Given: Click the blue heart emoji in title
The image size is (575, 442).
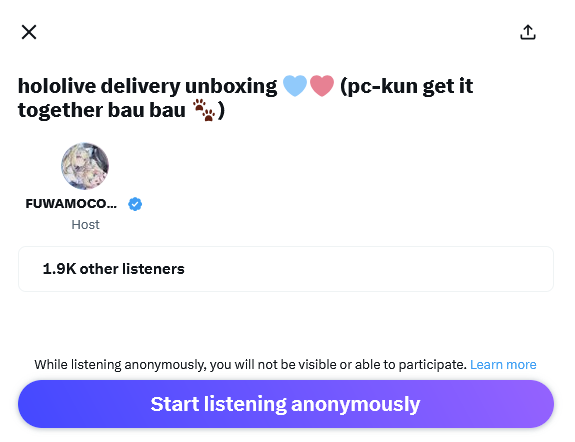Looking at the screenshot, I should point(295,85).
